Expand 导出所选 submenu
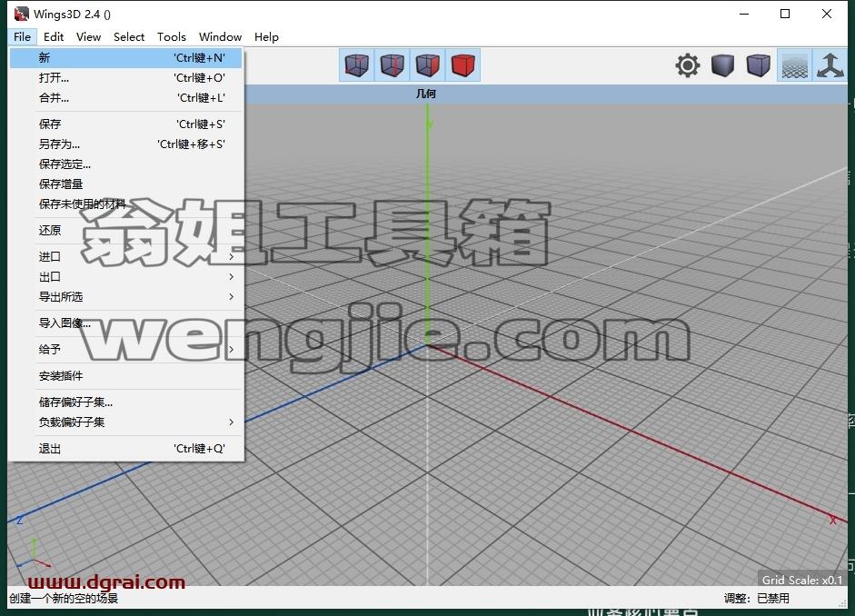 pos(126,297)
